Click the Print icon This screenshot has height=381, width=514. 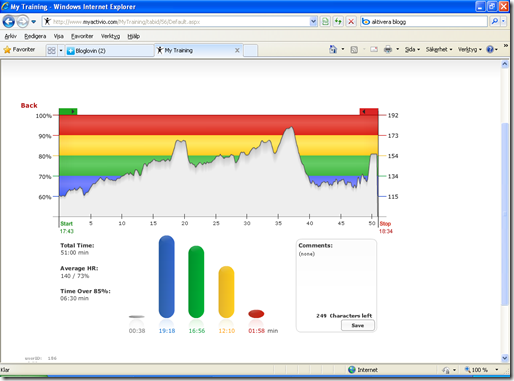point(388,50)
